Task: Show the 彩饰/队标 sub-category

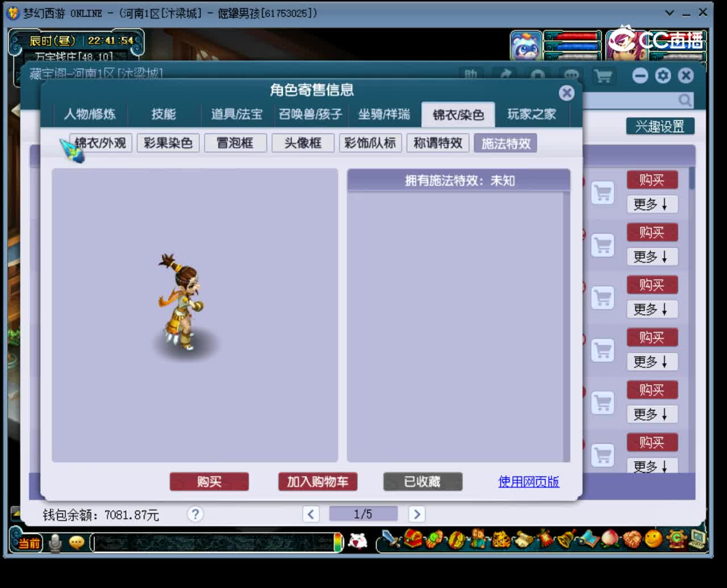Action: click(x=370, y=143)
